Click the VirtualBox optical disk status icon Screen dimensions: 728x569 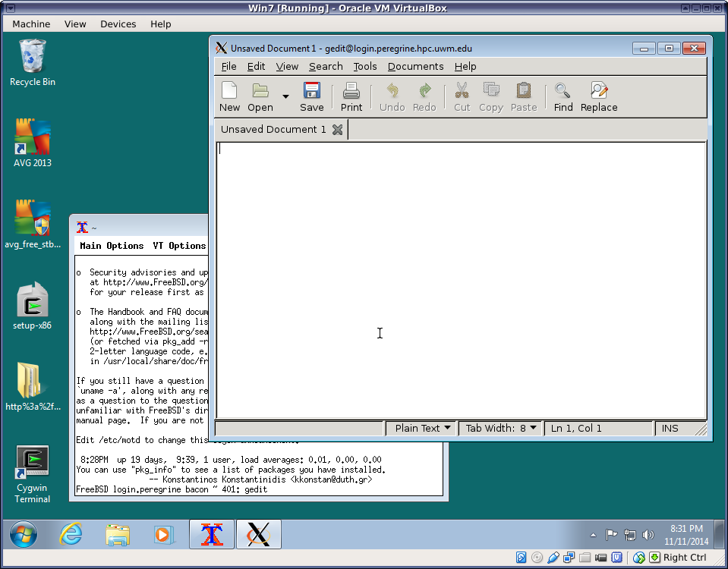(537, 558)
